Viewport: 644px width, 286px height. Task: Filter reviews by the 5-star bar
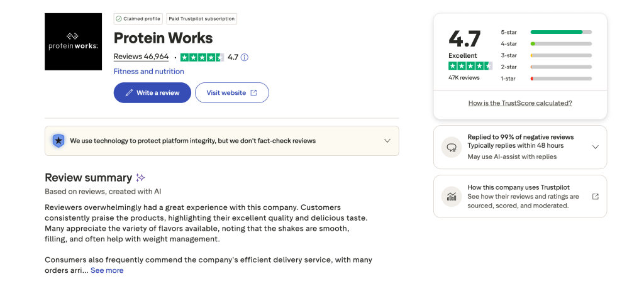pyautogui.click(x=560, y=32)
